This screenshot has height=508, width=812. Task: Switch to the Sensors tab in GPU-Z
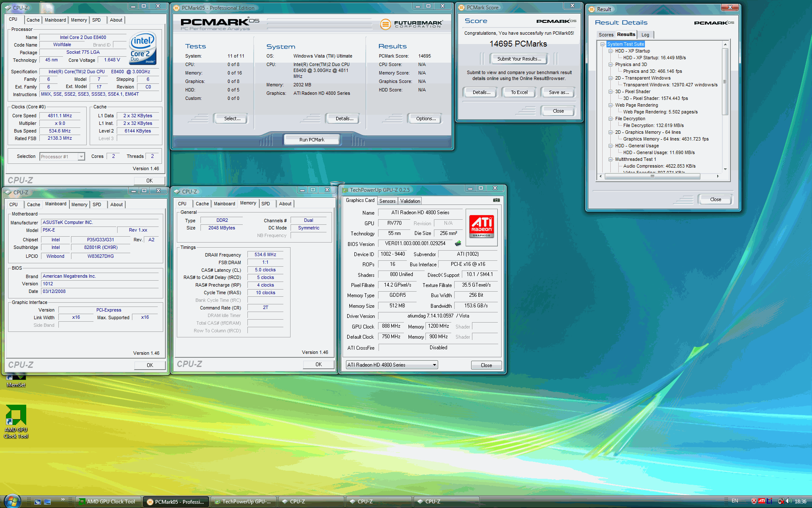tap(387, 201)
